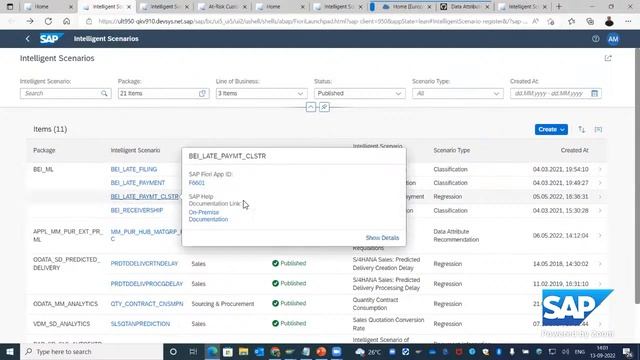
Task: Open Windows Start menu
Action: (10, 351)
